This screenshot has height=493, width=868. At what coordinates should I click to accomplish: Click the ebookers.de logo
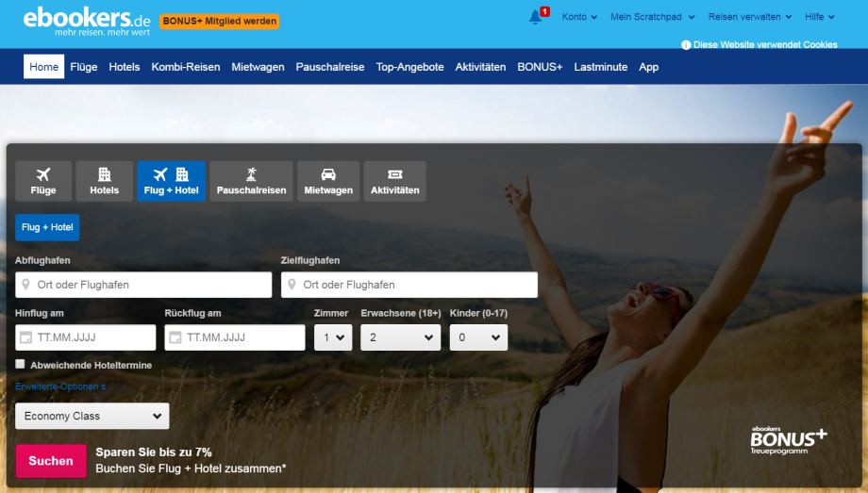(87, 22)
